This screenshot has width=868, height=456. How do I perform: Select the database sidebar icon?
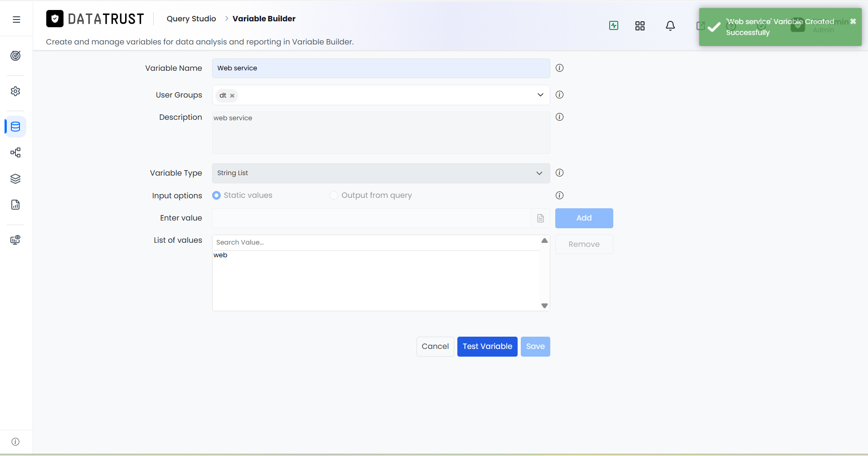click(15, 127)
